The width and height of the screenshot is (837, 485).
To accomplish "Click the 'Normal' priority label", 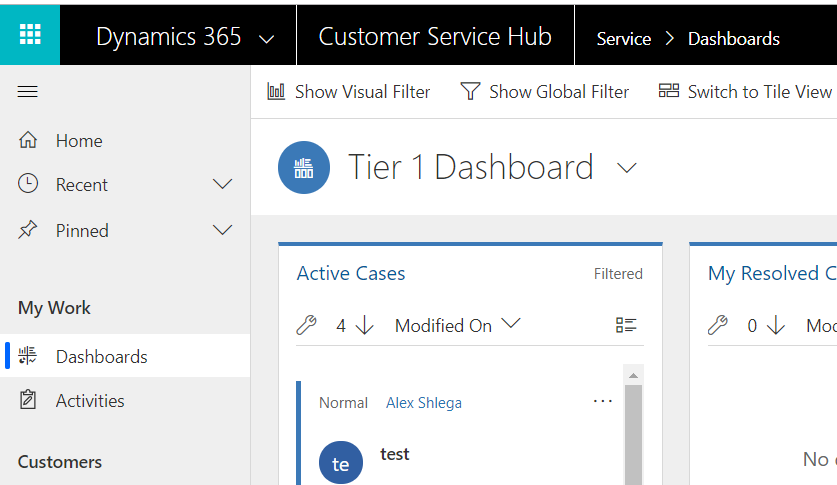I will (x=343, y=403).
